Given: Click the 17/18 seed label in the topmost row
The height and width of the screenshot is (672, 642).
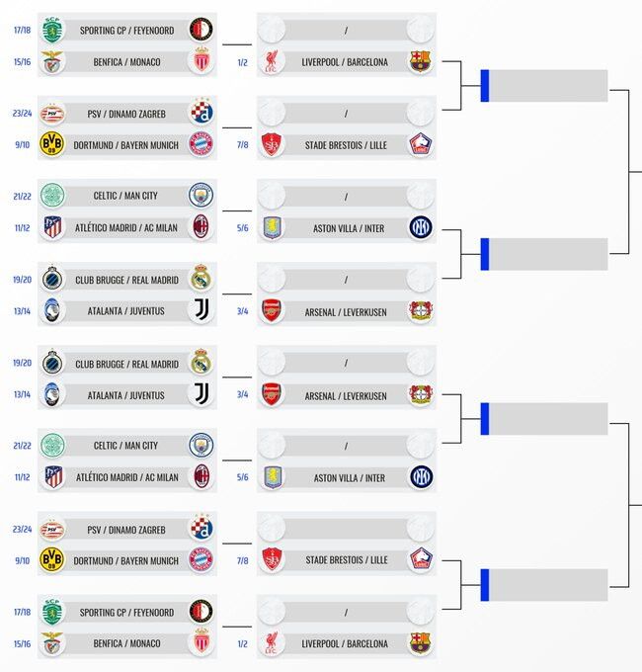Looking at the screenshot, I should pyautogui.click(x=22, y=30).
